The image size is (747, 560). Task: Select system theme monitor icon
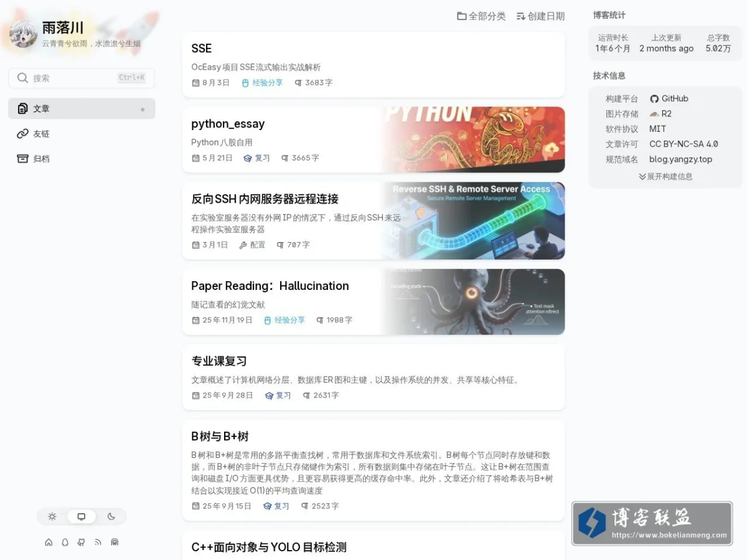click(82, 516)
